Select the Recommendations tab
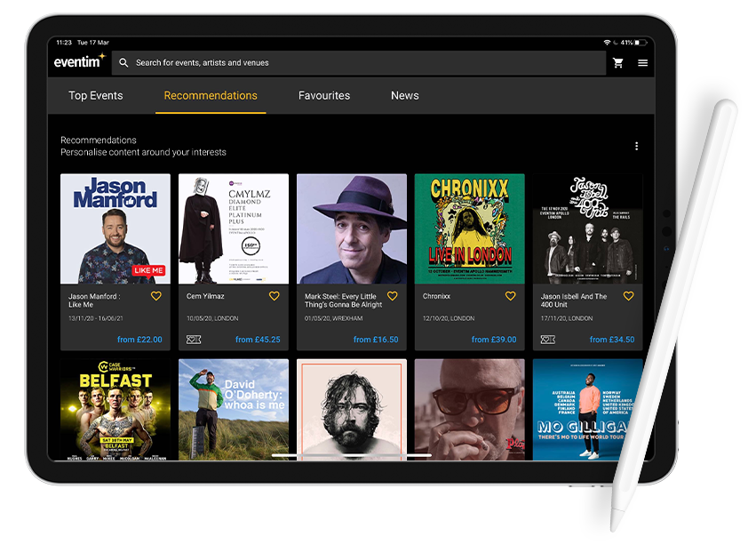Image resolution: width=756 pixels, height=545 pixels. coord(211,96)
